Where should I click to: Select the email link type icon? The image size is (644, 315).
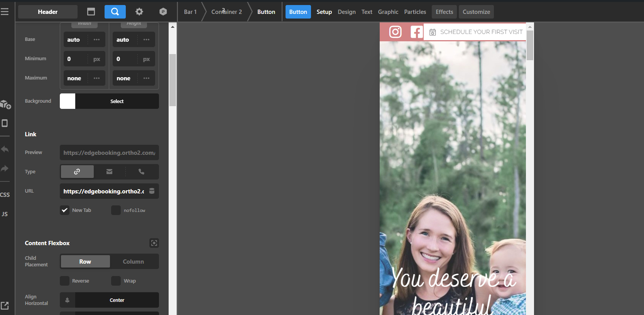(x=110, y=172)
